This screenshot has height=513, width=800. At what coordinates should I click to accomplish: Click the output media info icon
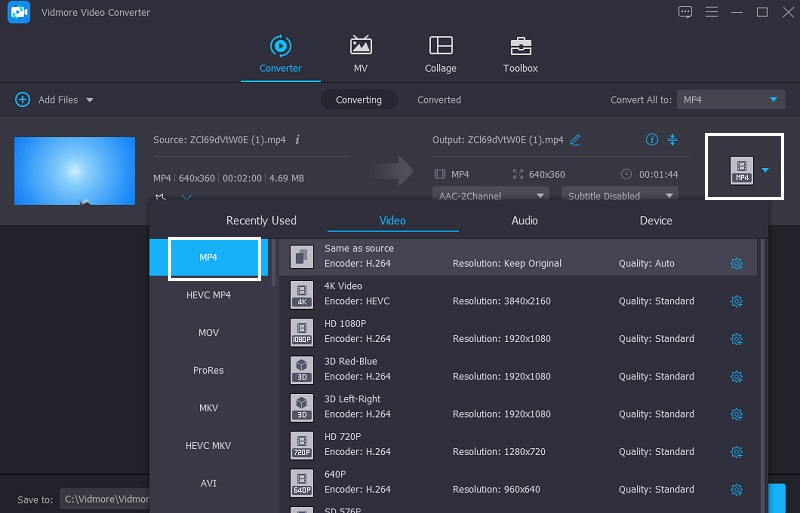(652, 140)
